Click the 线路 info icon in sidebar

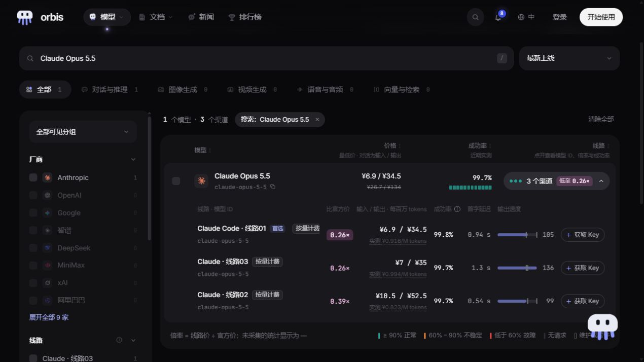(x=119, y=340)
